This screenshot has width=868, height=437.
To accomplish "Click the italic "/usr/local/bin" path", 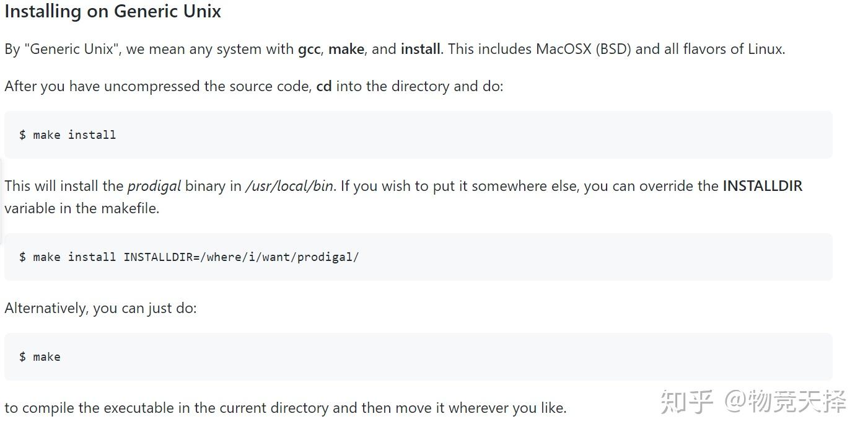I will tap(289, 186).
